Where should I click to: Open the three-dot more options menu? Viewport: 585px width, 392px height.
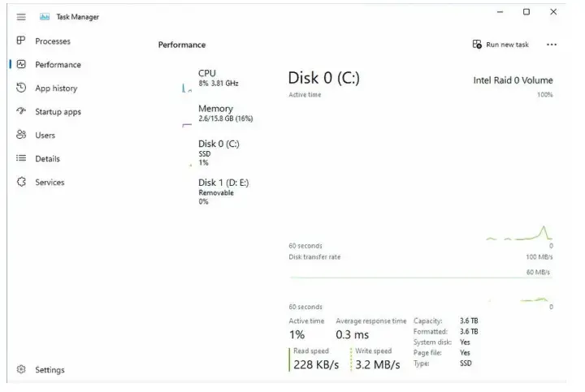[x=552, y=45]
